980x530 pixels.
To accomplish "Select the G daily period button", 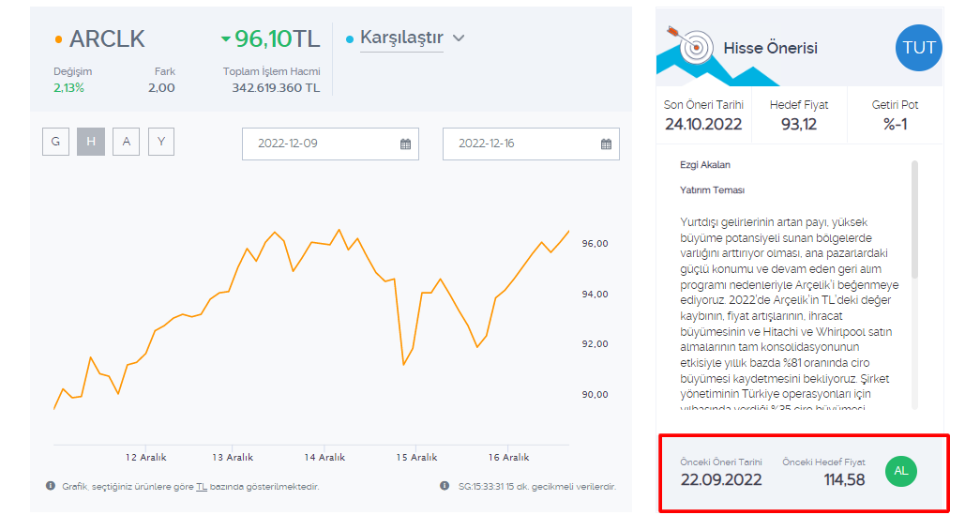I will coord(55,142).
